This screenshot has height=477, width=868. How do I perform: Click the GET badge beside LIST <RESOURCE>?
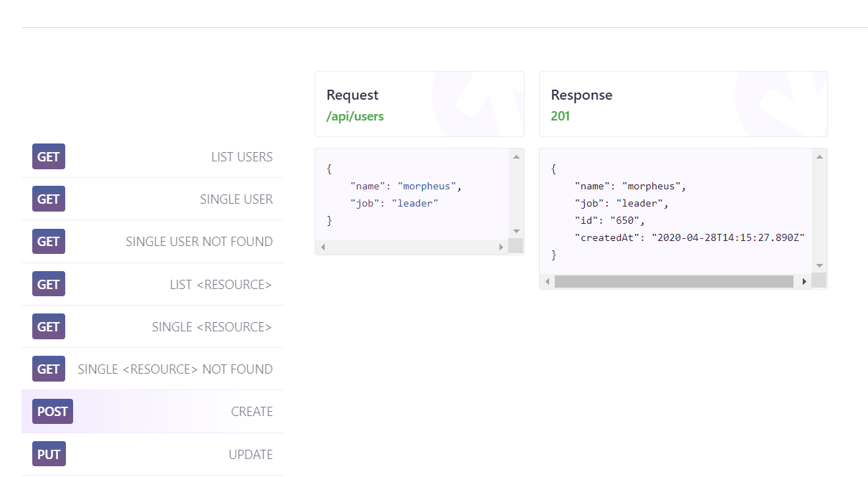click(x=48, y=283)
